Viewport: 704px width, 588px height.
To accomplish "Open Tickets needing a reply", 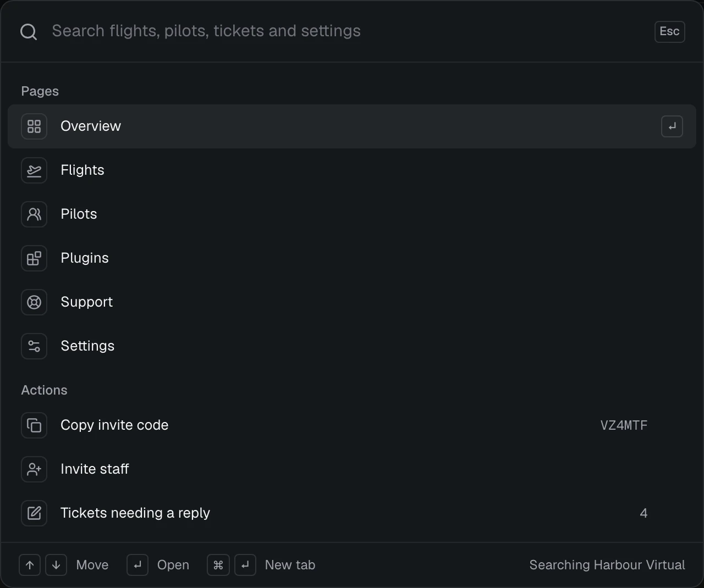I will pos(352,513).
